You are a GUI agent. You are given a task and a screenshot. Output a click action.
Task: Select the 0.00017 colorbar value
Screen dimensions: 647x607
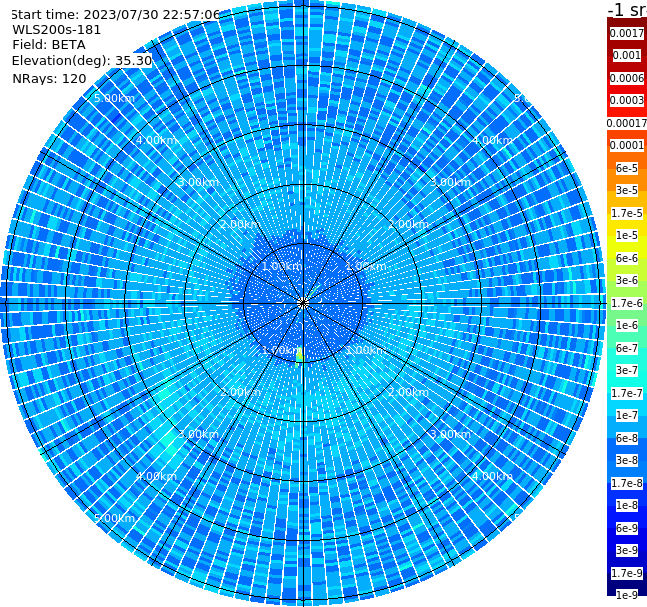pyautogui.click(x=627, y=123)
